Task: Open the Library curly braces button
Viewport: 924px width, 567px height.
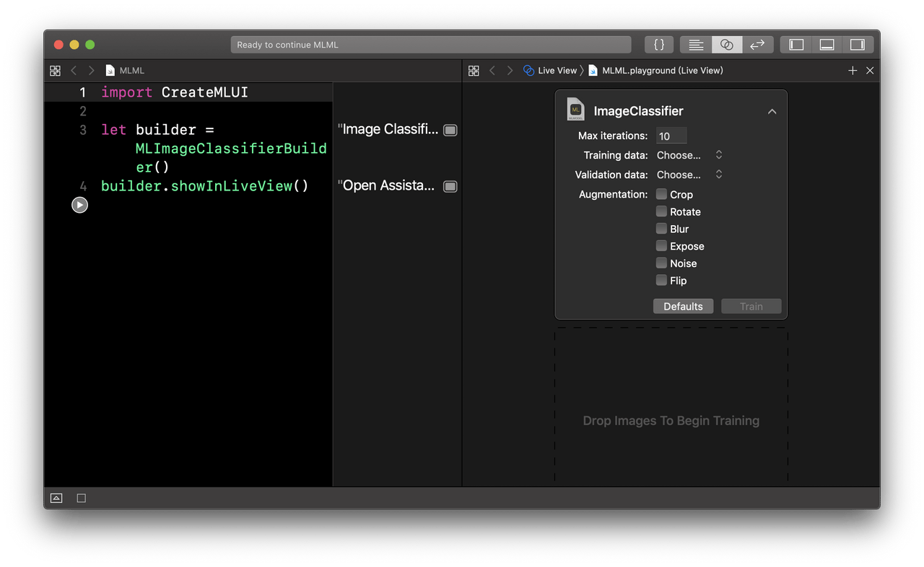Action: [x=658, y=45]
